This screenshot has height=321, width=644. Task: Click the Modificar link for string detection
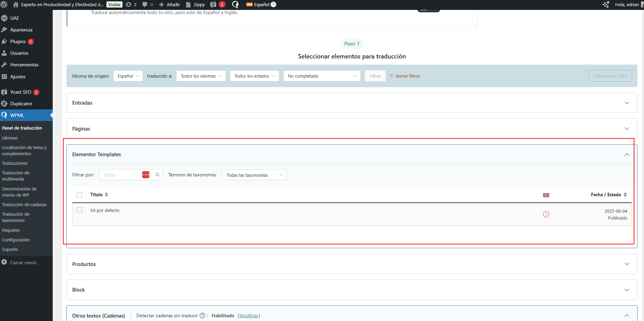coord(249,316)
